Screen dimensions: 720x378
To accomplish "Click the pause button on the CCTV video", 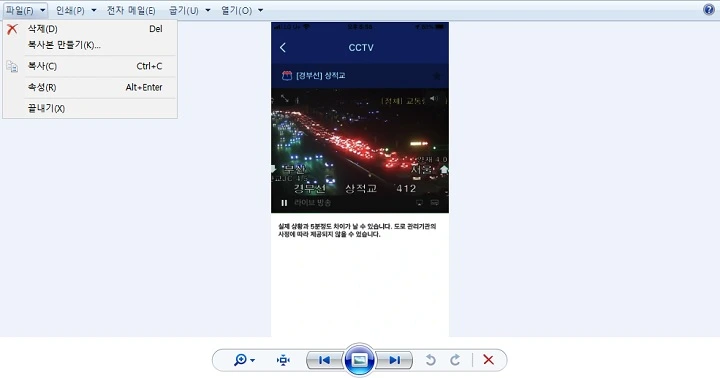I will [284, 203].
